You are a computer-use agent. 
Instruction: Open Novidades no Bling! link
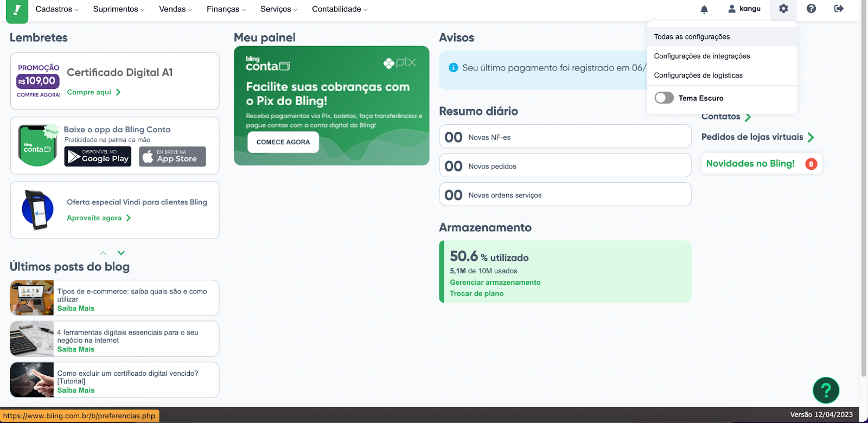750,164
